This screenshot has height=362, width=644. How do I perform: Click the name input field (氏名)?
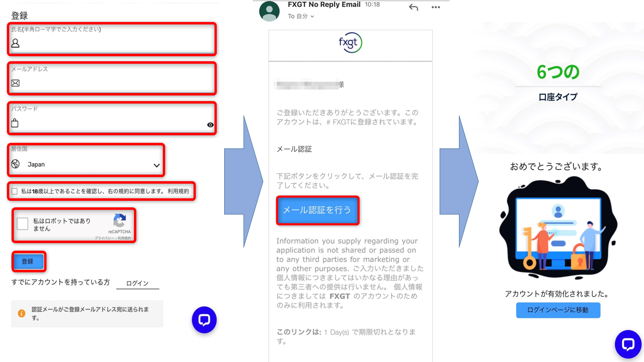(112, 39)
